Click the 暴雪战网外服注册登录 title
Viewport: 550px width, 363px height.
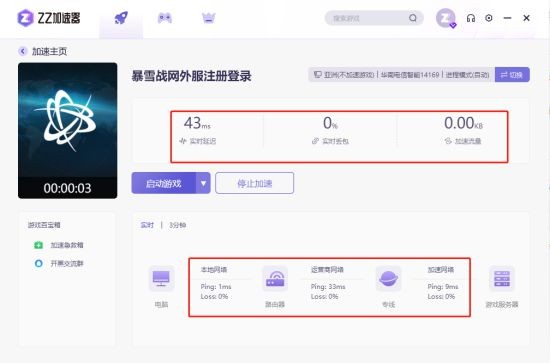(x=192, y=76)
